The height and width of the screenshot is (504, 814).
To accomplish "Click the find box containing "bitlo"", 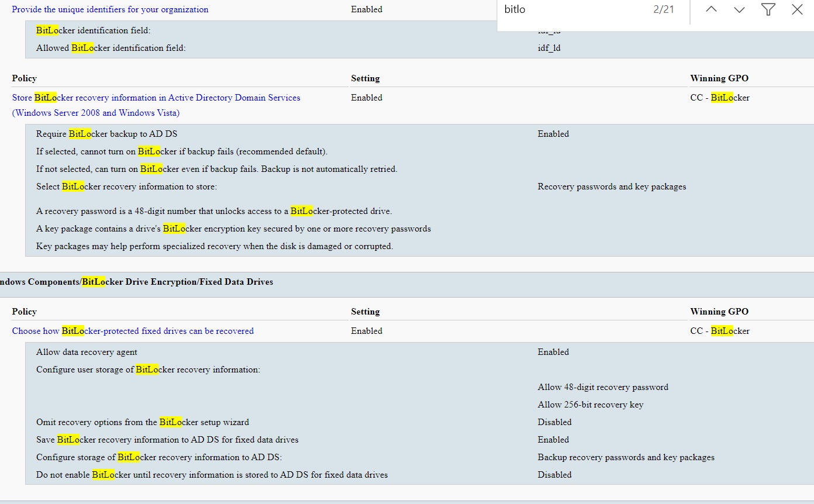I will (x=573, y=10).
